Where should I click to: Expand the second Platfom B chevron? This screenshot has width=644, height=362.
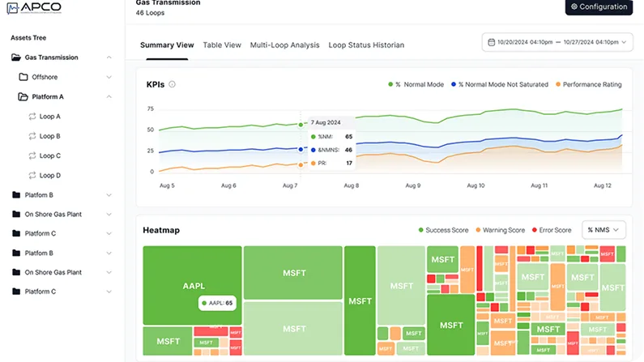pos(109,253)
